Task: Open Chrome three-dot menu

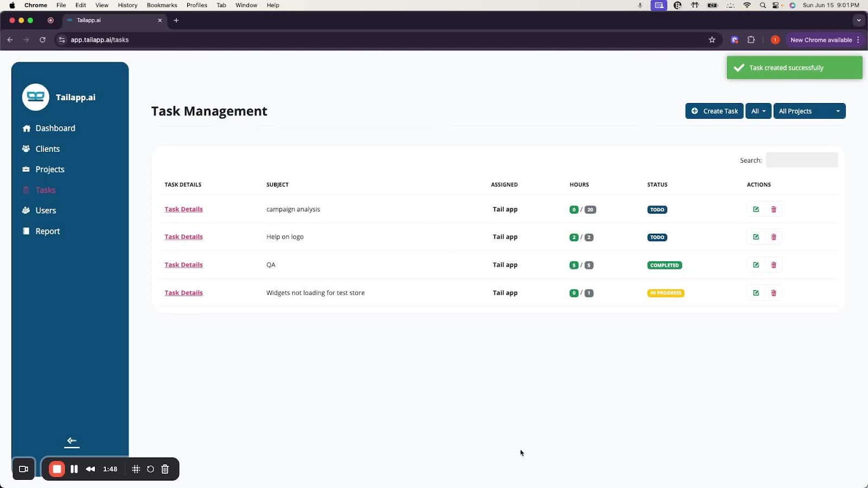Action: point(858,40)
